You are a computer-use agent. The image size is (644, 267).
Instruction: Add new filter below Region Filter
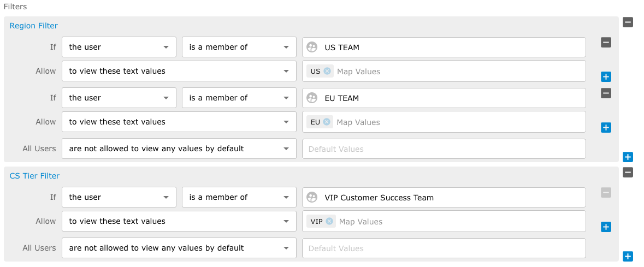(x=628, y=157)
